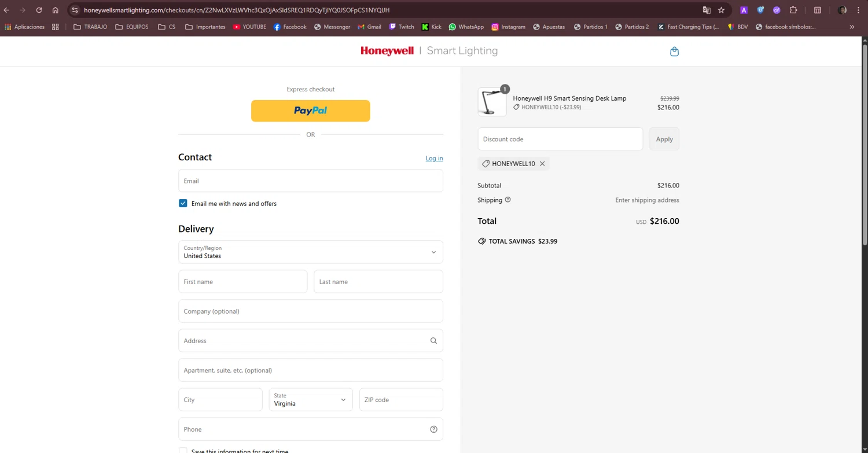Click the Apartment, suite, etc. field

pyautogui.click(x=311, y=370)
